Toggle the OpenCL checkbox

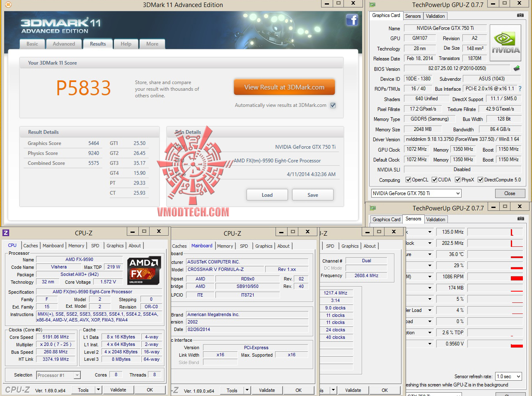pyautogui.click(x=408, y=180)
